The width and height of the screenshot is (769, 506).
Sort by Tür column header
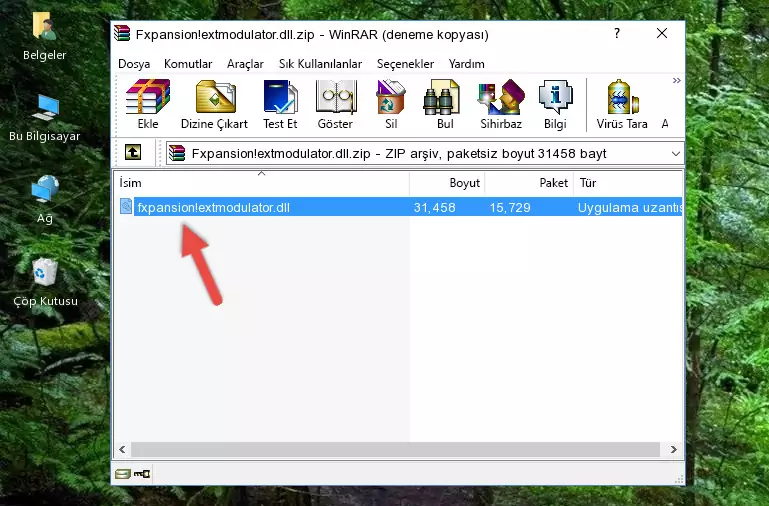[628, 182]
